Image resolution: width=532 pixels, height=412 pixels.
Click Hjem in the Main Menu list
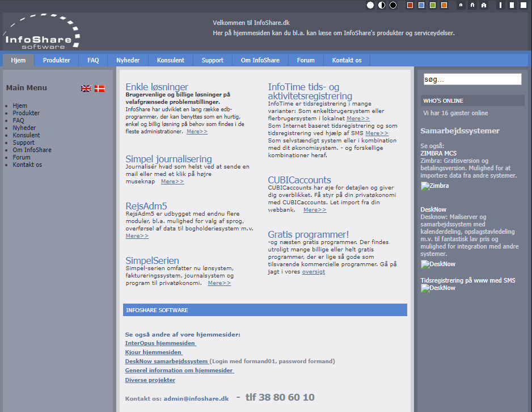20,106
